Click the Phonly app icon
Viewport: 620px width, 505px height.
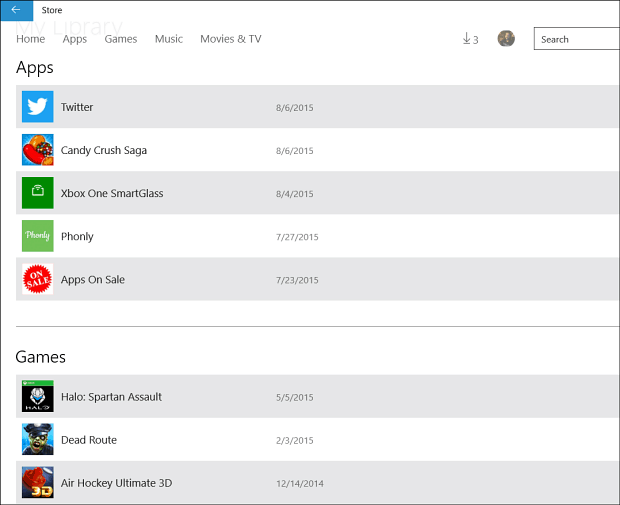[x=38, y=236]
